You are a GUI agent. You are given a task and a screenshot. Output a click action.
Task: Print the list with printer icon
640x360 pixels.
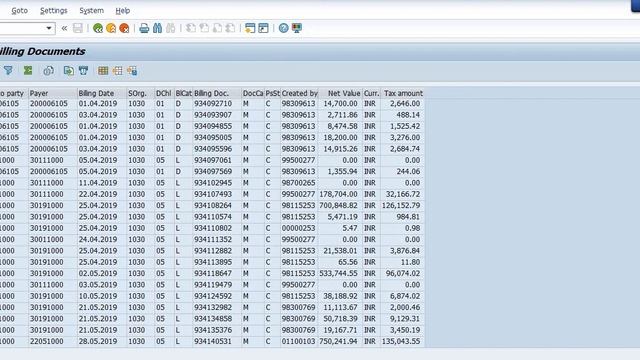click(144, 28)
